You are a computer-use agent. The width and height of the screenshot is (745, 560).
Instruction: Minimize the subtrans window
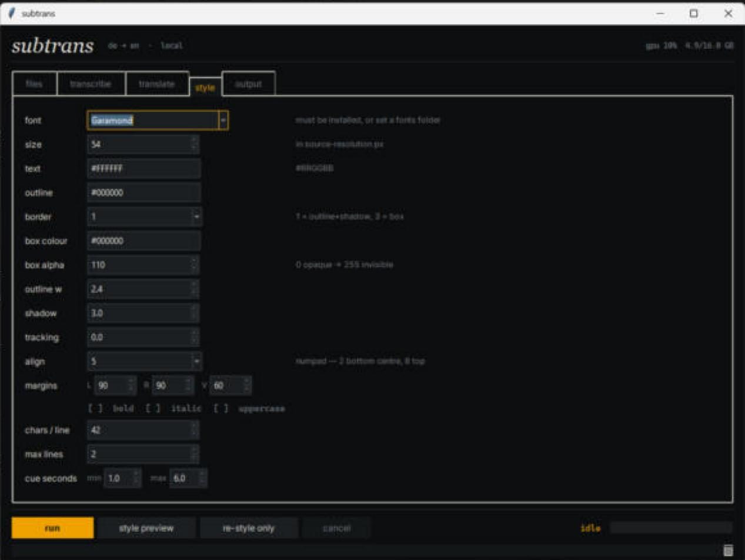point(660,14)
